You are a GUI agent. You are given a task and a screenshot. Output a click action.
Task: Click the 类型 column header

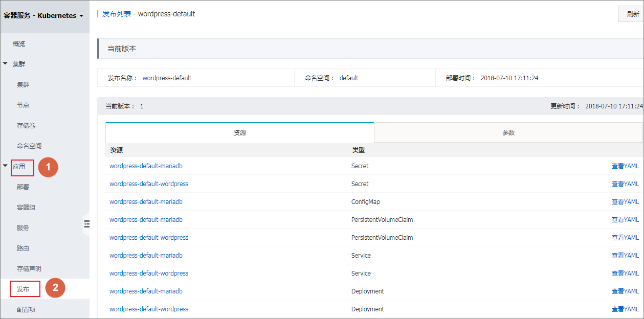(x=359, y=150)
